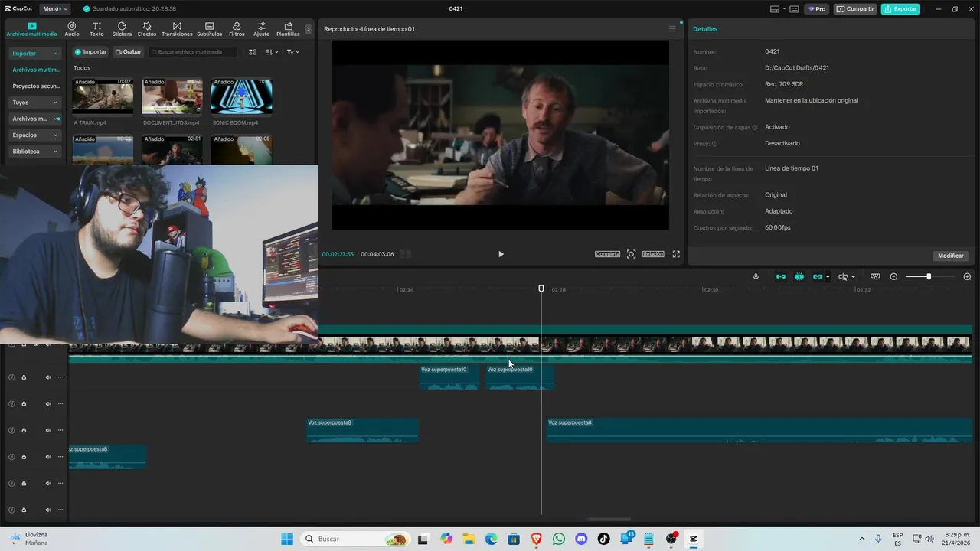Viewport: 980px width, 551px height.
Task: Switch media view to grid layout icon
Action: (253, 52)
